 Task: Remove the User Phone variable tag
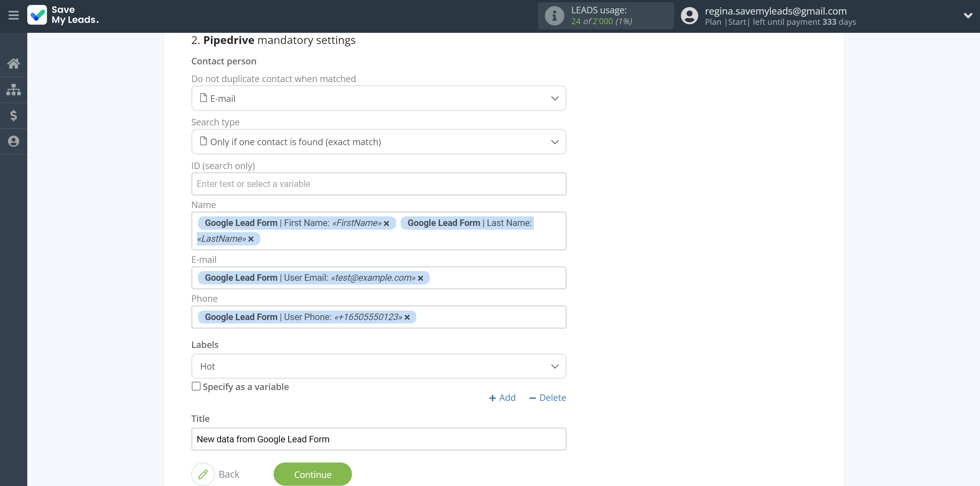click(407, 317)
